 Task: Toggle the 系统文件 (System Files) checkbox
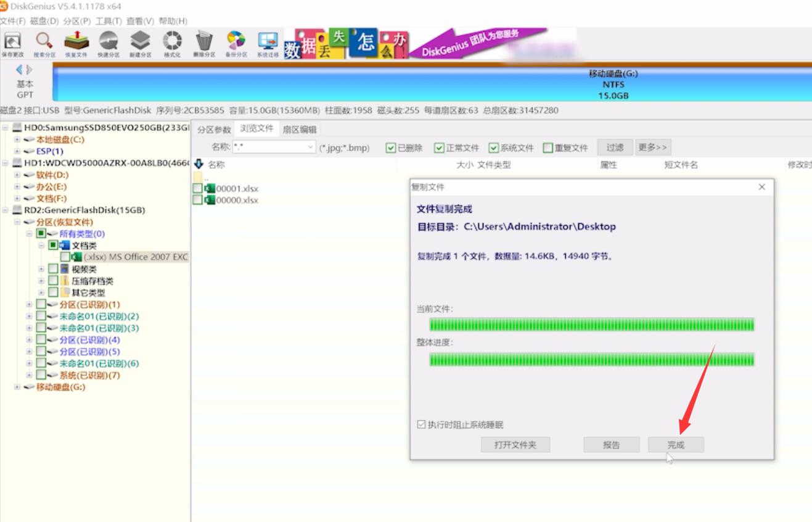coord(493,147)
